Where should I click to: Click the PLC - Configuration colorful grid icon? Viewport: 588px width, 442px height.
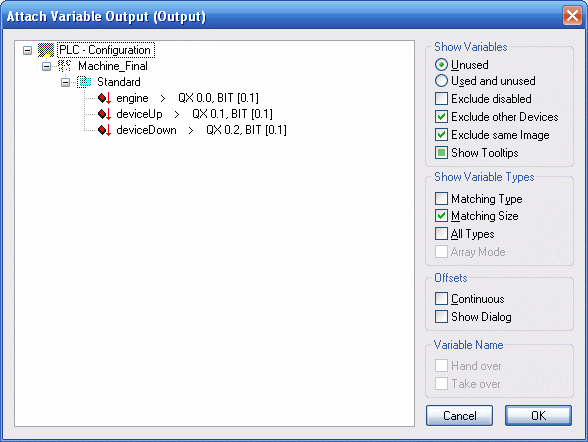tap(46, 50)
